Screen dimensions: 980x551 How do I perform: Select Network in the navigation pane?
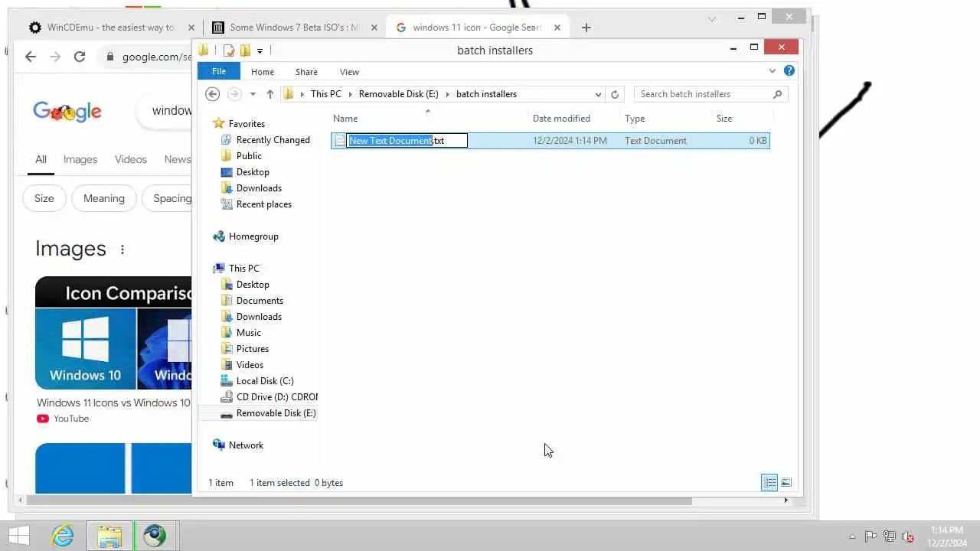pyautogui.click(x=246, y=445)
